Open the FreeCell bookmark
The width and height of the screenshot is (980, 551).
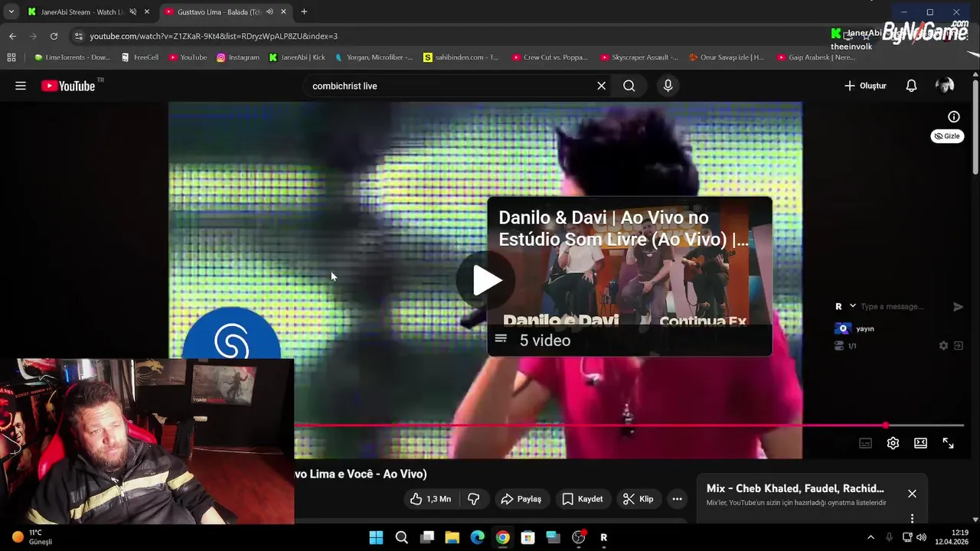139,57
